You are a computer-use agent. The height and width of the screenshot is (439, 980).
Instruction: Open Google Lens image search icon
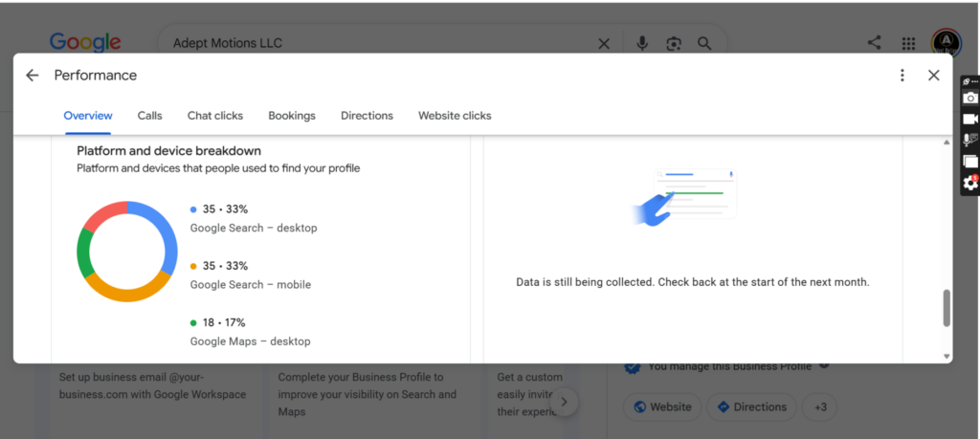tap(673, 43)
